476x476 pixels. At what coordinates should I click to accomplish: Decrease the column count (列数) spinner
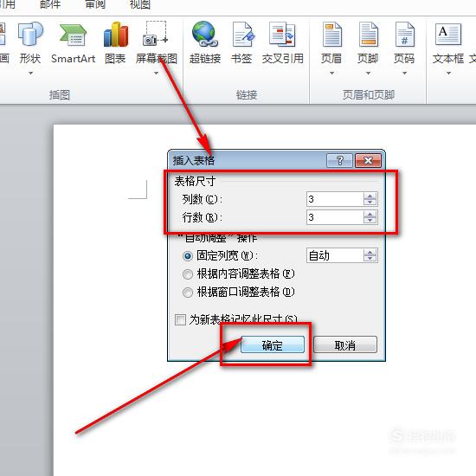tap(370, 203)
